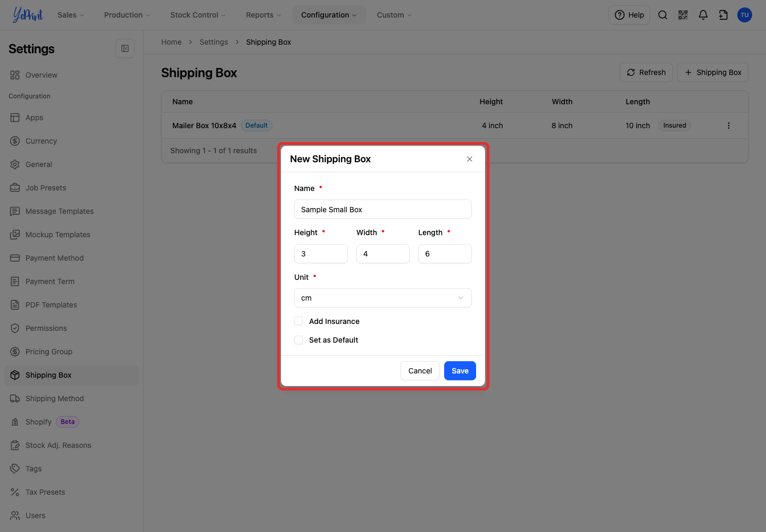Go to Home breadcrumb link

point(171,42)
